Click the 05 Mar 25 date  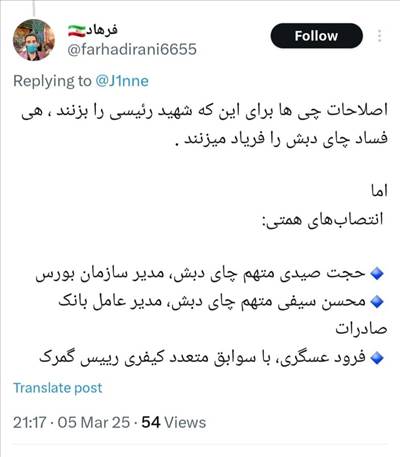(94, 422)
